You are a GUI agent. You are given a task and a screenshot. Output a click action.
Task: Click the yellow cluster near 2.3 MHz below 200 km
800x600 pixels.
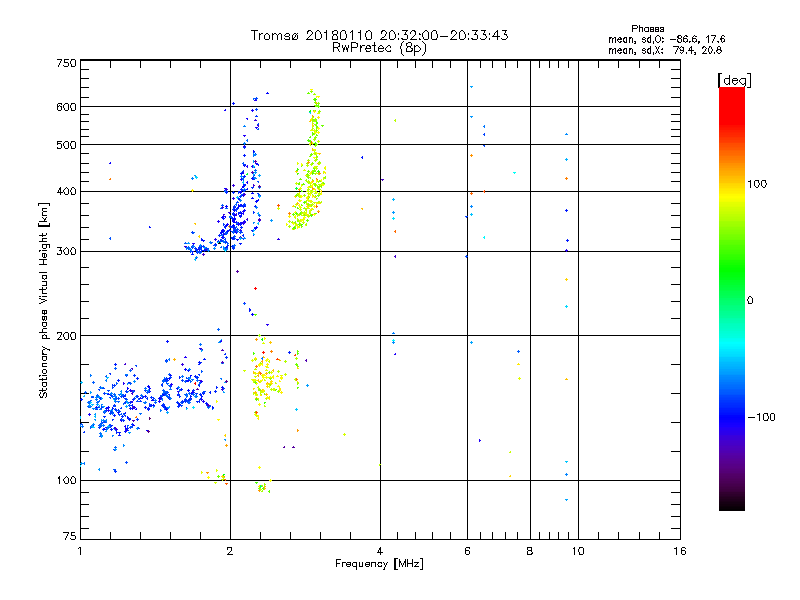[x=265, y=378]
